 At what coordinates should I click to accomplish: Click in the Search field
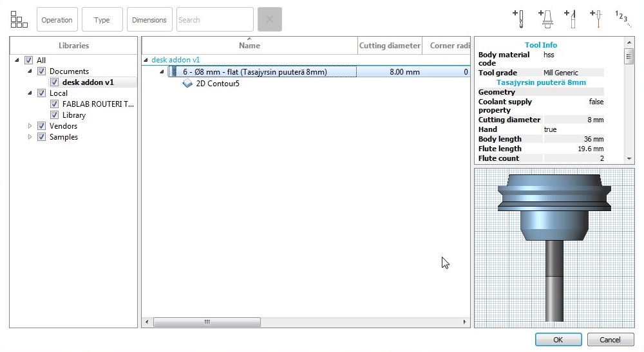pyautogui.click(x=215, y=19)
